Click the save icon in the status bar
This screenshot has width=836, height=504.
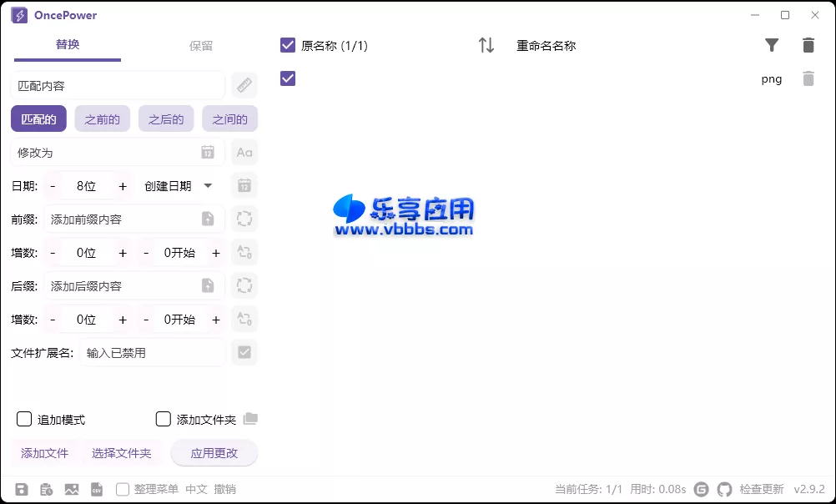click(22, 489)
